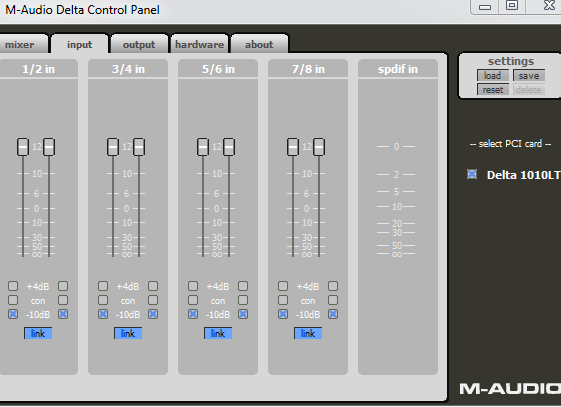The width and height of the screenshot is (561, 407).
Task: Open the output tab
Action: tap(139, 44)
